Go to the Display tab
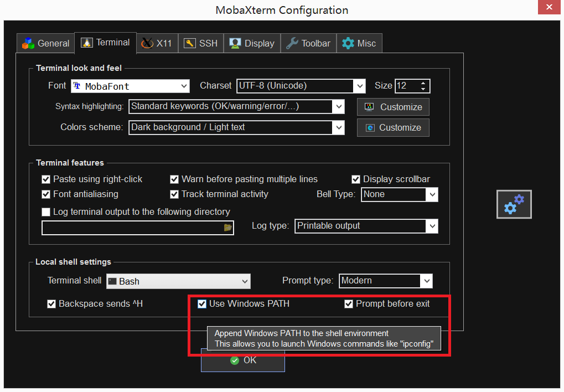 point(252,44)
